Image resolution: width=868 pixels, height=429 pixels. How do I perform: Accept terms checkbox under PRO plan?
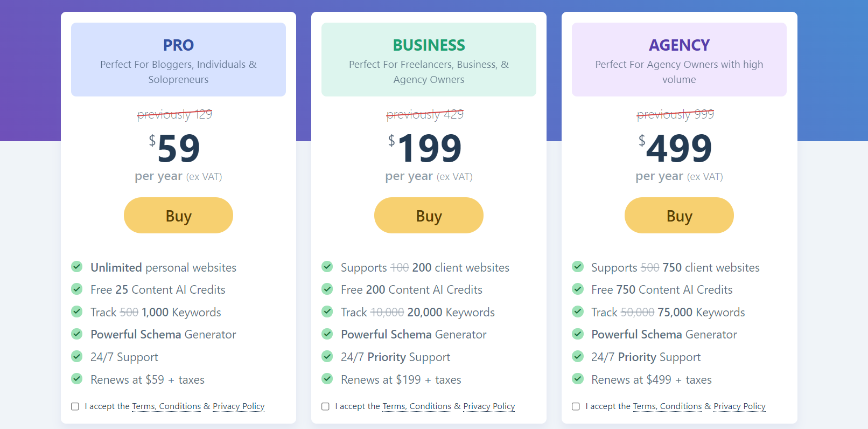pyautogui.click(x=75, y=406)
